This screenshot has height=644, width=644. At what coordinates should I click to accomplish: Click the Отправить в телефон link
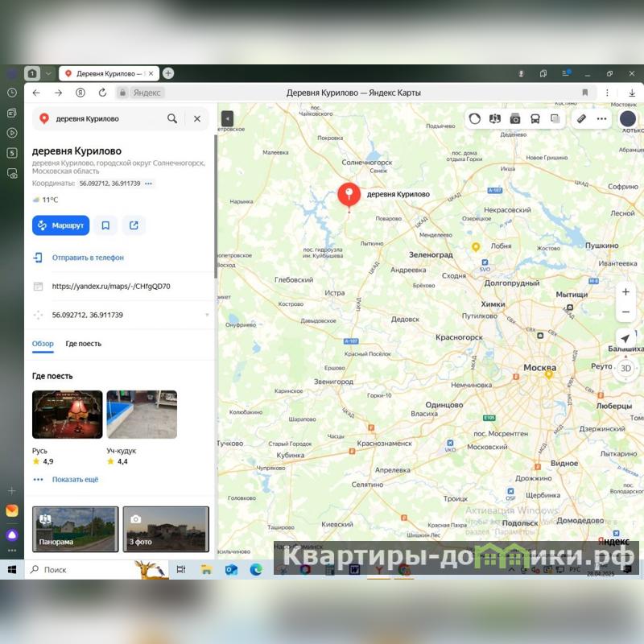(x=88, y=258)
